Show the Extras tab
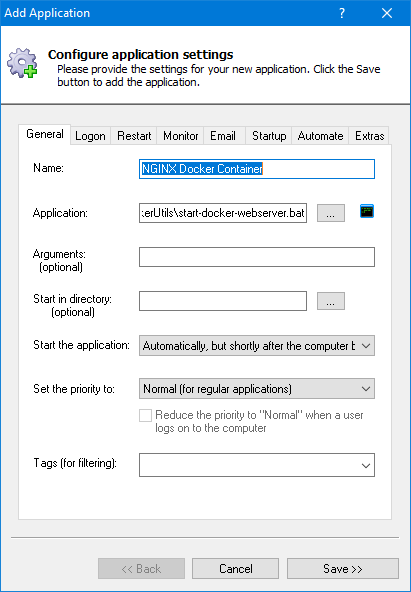The height and width of the screenshot is (592, 411). pyautogui.click(x=369, y=136)
